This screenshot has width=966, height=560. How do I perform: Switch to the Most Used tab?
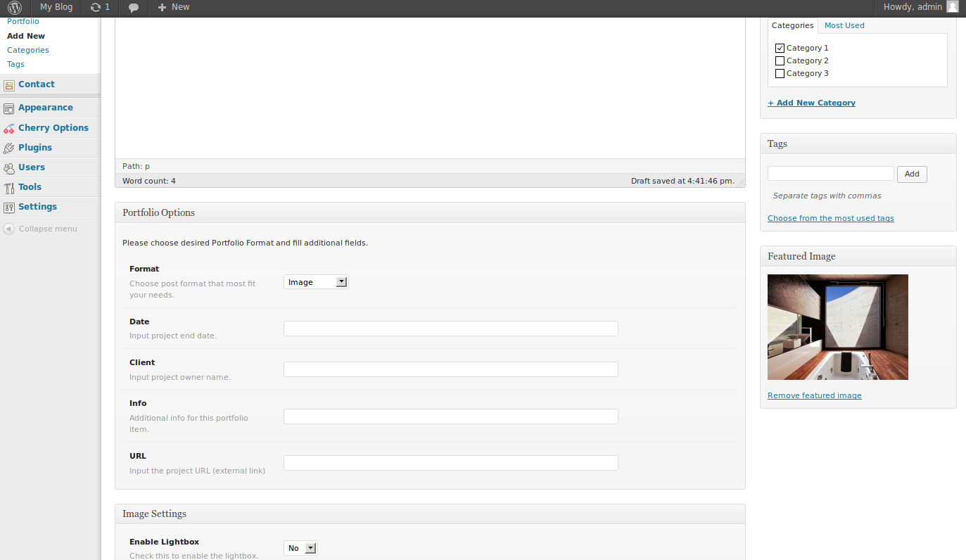click(x=844, y=25)
